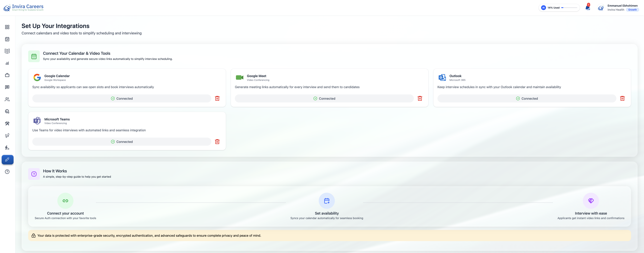The width and height of the screenshot is (644, 253).
Task: Open the calendar icon in sidebar
Action: (7, 39)
